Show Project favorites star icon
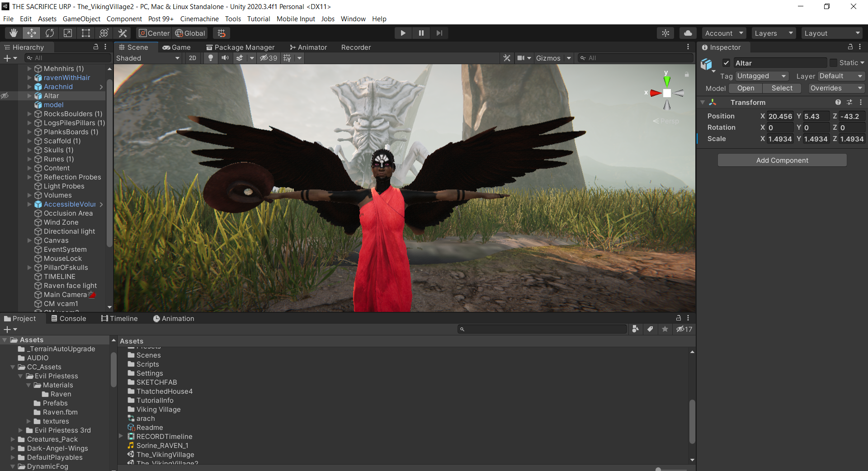This screenshot has height=471, width=868. point(665,329)
